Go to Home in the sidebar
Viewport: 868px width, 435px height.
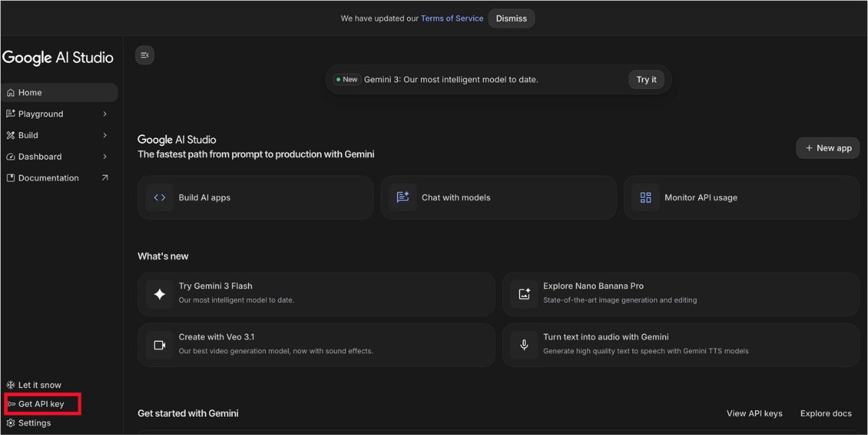(30, 92)
